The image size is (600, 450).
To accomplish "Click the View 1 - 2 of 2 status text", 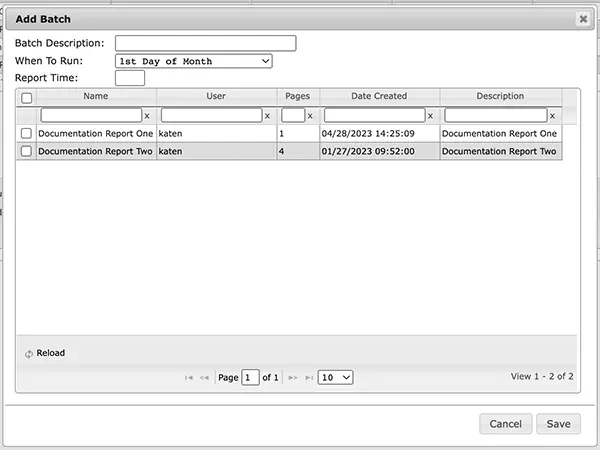I will [x=542, y=377].
